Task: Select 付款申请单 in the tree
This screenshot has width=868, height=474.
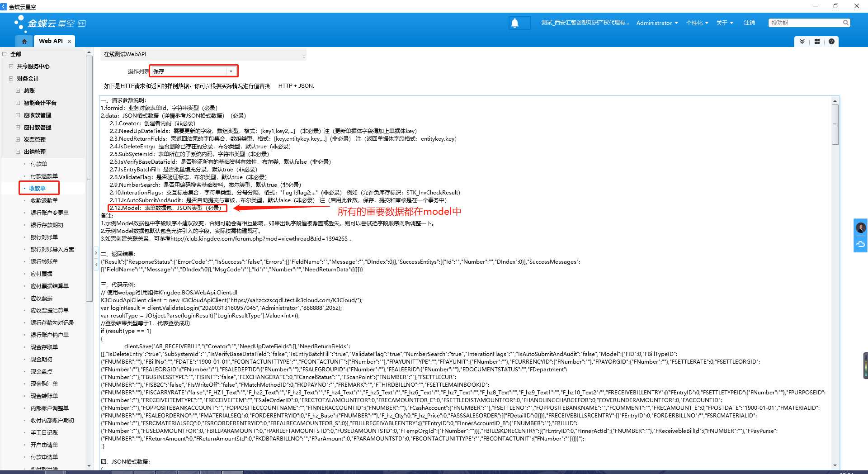Action: [44, 457]
